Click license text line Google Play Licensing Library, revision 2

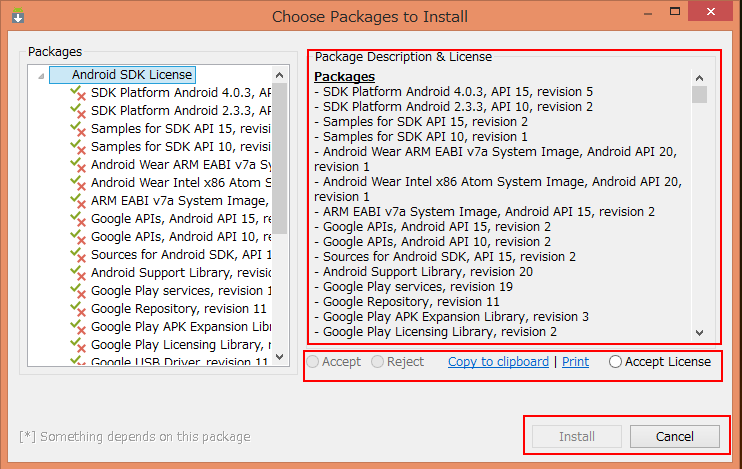click(x=435, y=332)
